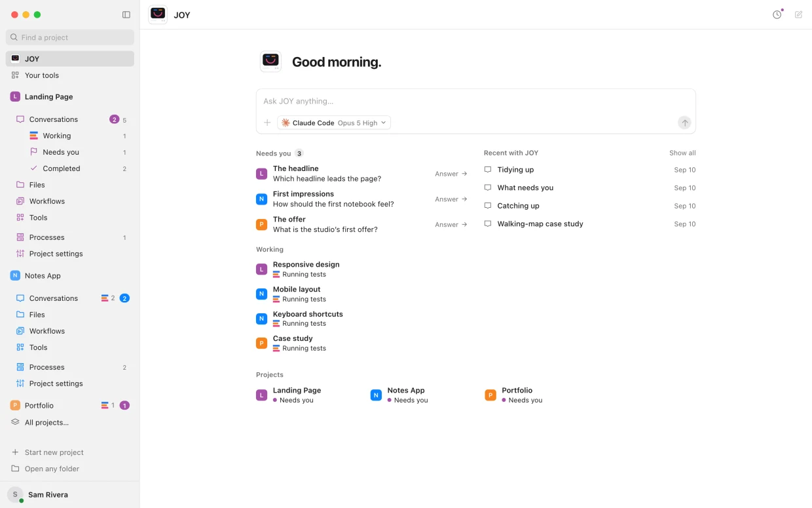
Task: Open the Tidying up conversation
Action: (589, 170)
